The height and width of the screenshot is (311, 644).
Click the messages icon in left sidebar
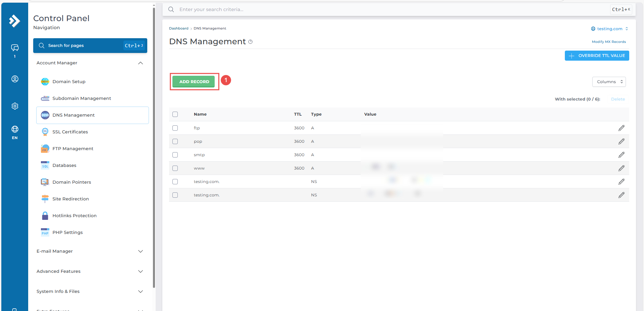pos(15,48)
